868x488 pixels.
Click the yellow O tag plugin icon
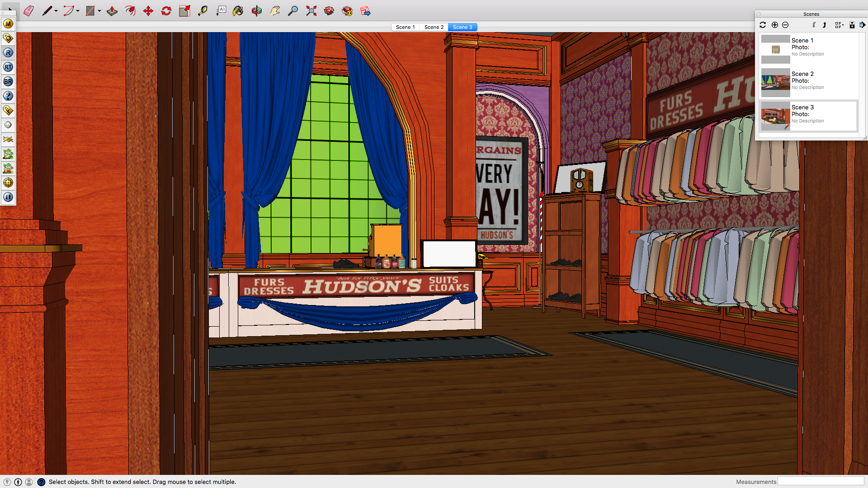click(8, 38)
